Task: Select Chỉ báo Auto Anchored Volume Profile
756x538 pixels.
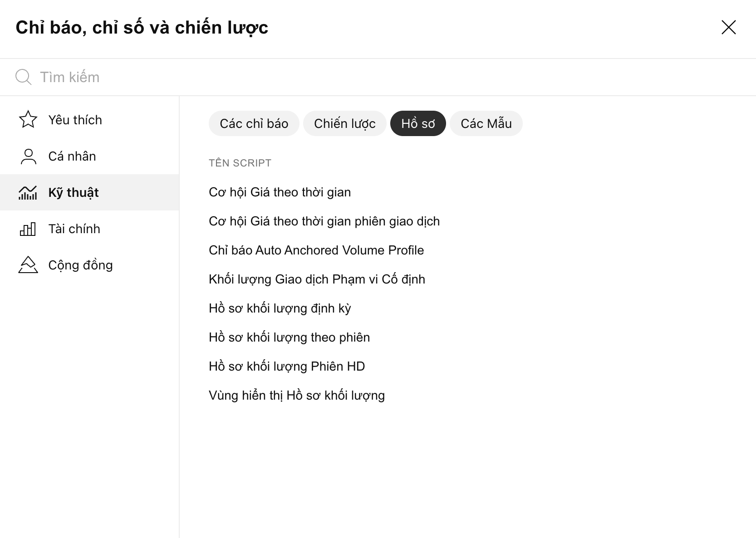Action: tap(316, 250)
